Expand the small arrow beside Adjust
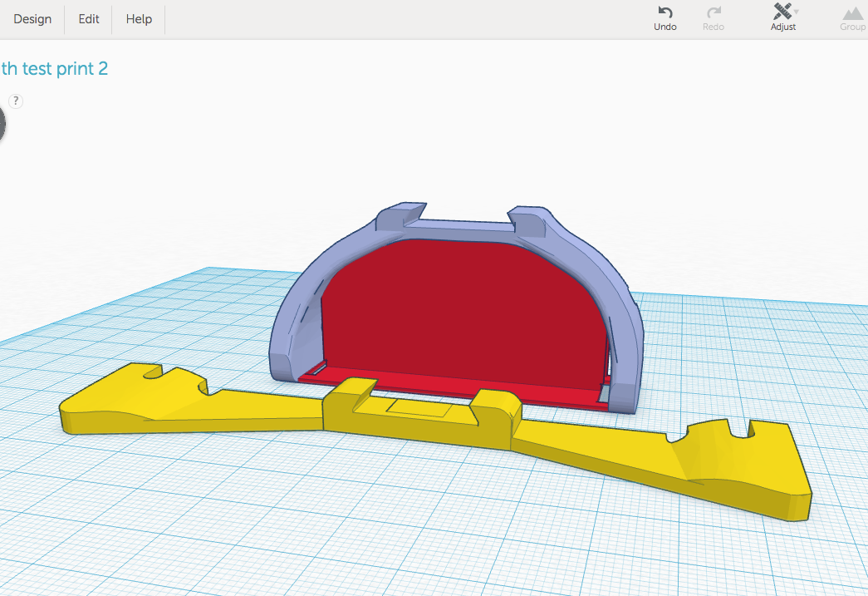 pyautogui.click(x=797, y=12)
